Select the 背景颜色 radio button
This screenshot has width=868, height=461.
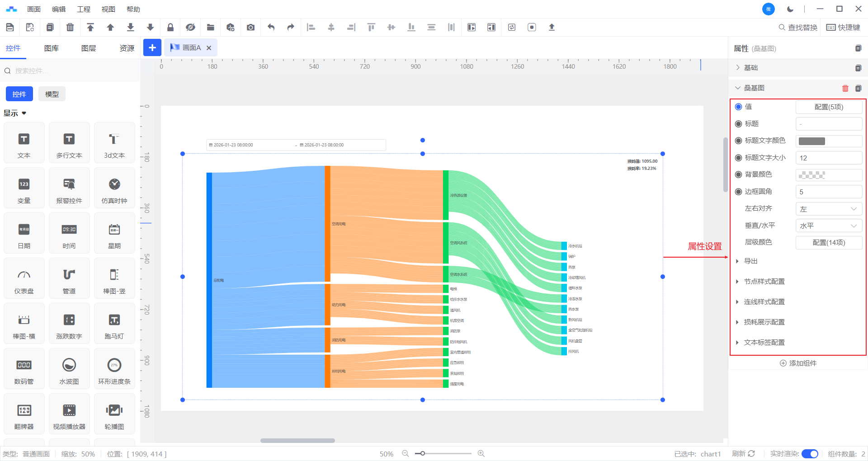[739, 174]
